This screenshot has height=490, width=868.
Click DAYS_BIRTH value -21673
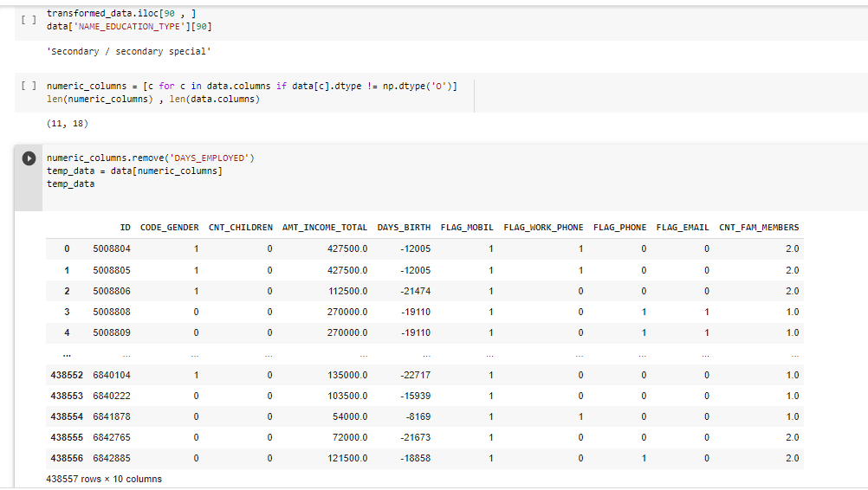[416, 437]
